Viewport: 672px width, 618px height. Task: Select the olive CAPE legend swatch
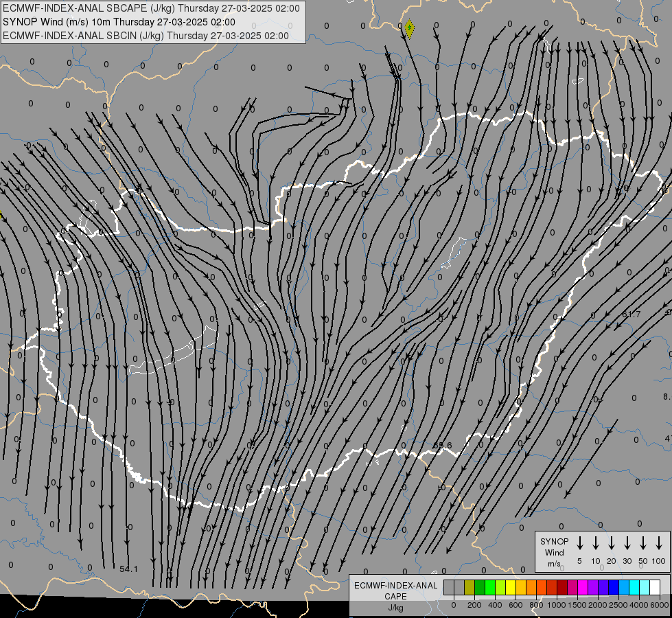coord(470,587)
